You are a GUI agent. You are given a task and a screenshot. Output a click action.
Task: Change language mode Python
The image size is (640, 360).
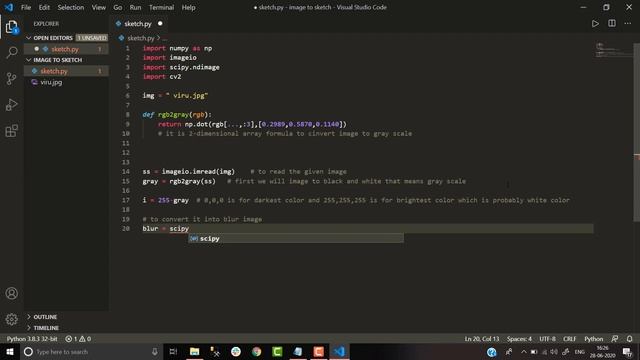[x=593, y=339]
